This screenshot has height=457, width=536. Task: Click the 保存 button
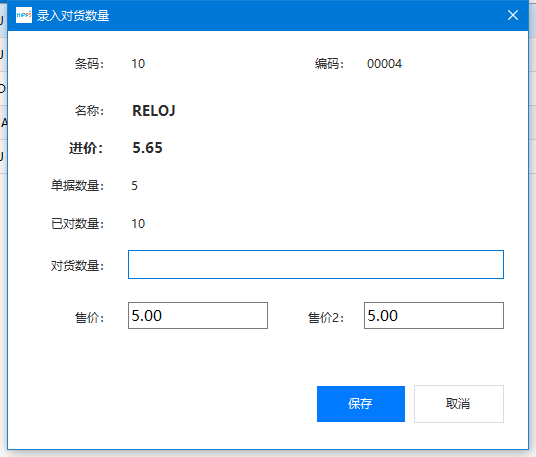point(361,404)
